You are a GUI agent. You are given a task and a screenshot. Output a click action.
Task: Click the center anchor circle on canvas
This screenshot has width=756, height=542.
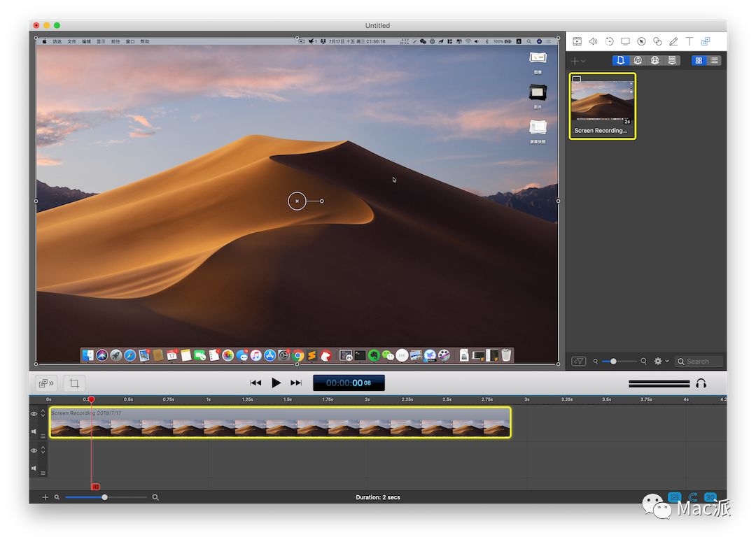coord(297,201)
